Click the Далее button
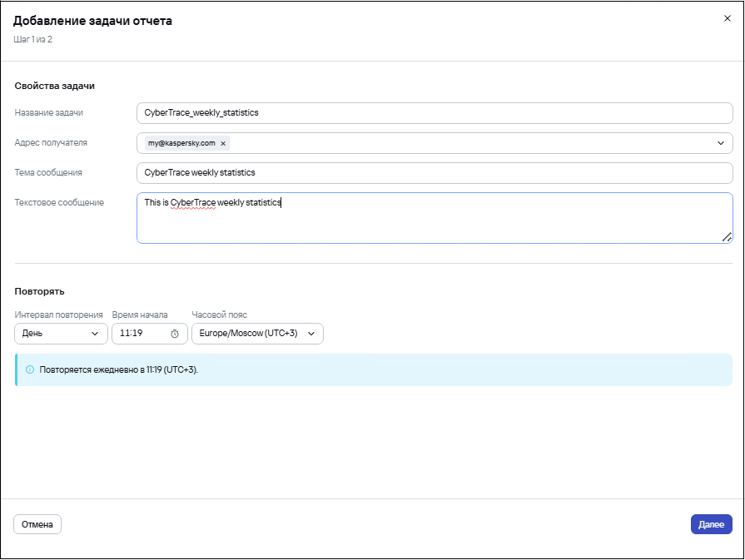Screen dimensions: 745x560 click(x=711, y=524)
